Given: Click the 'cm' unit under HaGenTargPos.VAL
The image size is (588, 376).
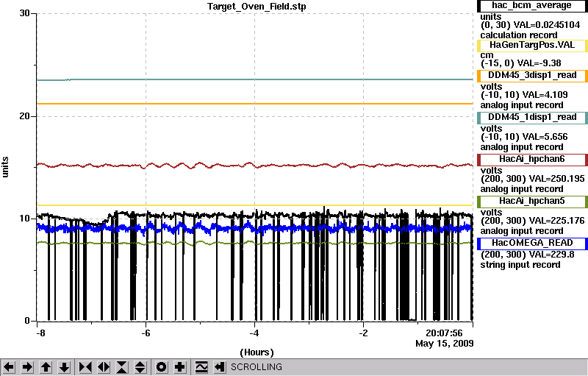Looking at the screenshot, I should click(x=487, y=55).
